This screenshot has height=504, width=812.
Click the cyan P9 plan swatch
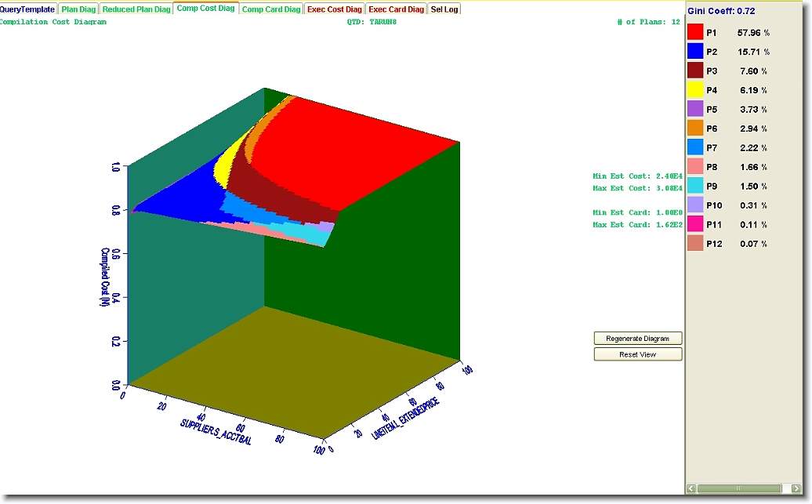click(x=695, y=186)
